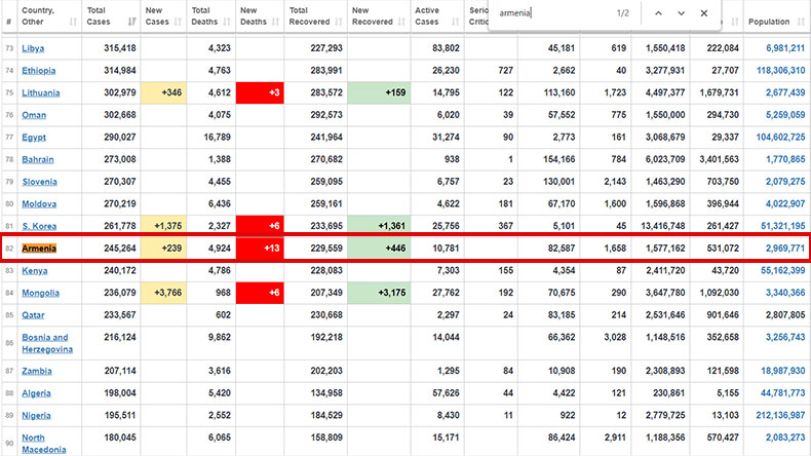Click Armenia population 2,969,771
The width and height of the screenshot is (811, 456).
pos(785,248)
